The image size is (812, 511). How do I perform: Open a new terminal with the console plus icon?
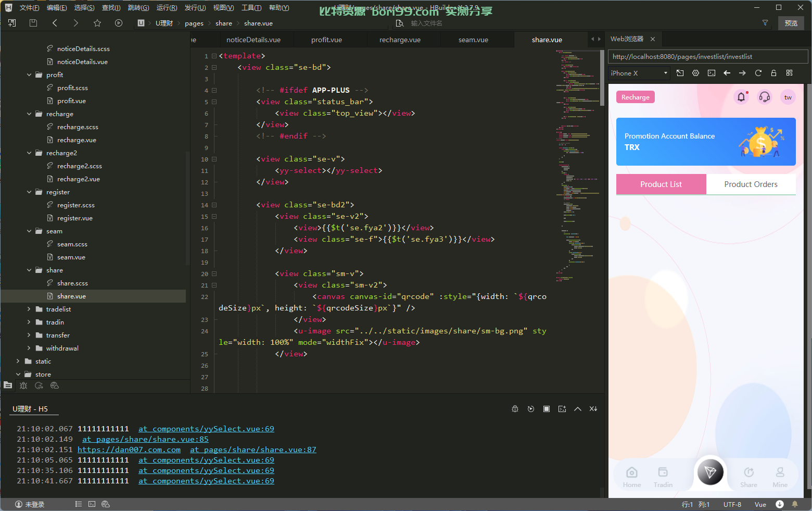(562, 409)
